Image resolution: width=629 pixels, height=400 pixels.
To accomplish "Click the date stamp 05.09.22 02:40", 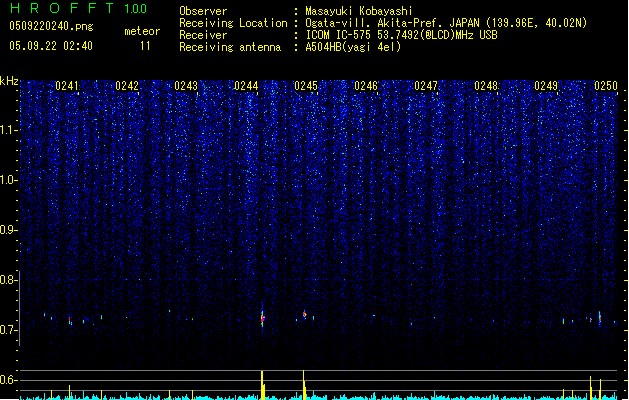I will coord(51,46).
